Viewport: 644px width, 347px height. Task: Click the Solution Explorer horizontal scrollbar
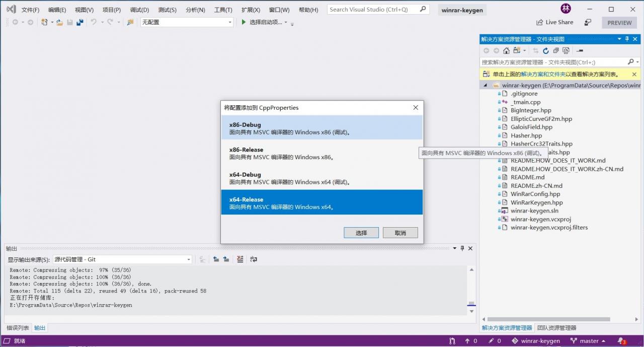(548, 319)
